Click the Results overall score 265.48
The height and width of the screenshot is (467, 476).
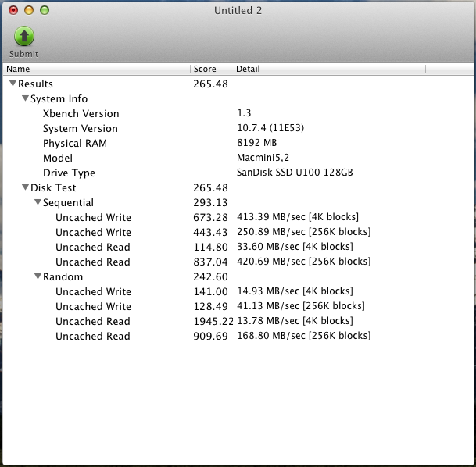point(210,84)
